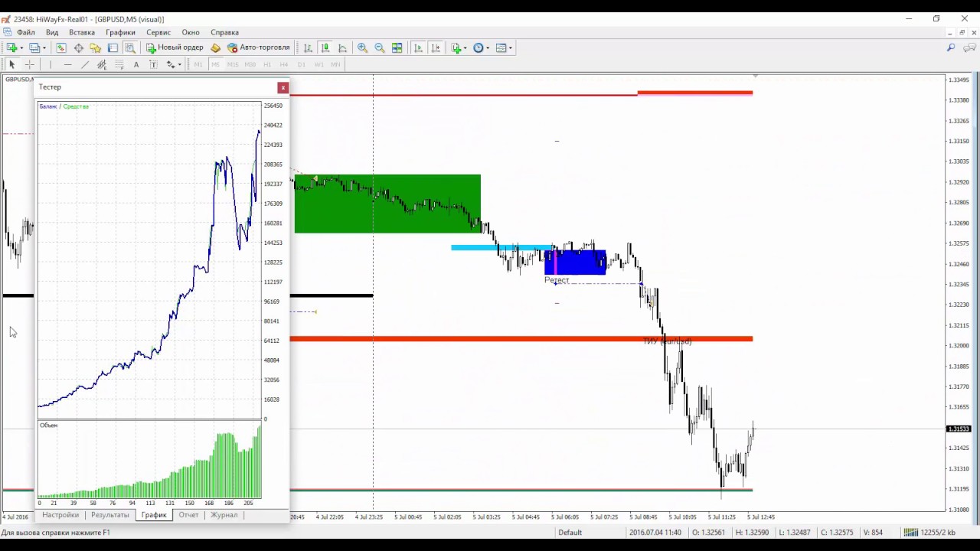The height and width of the screenshot is (551, 980).
Task: Switch to the Настройки tester tab
Action: click(x=60, y=515)
